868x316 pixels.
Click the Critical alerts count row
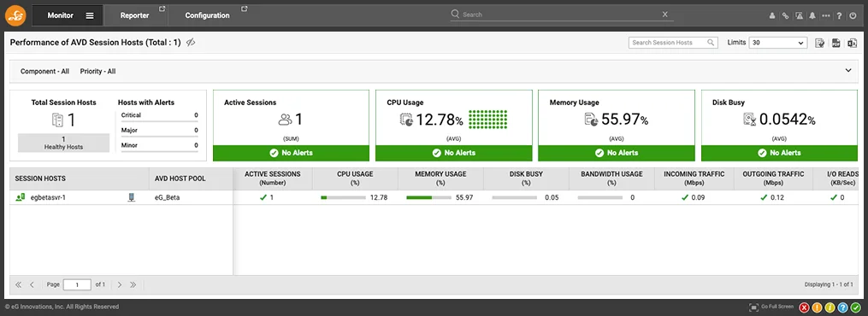tap(159, 115)
